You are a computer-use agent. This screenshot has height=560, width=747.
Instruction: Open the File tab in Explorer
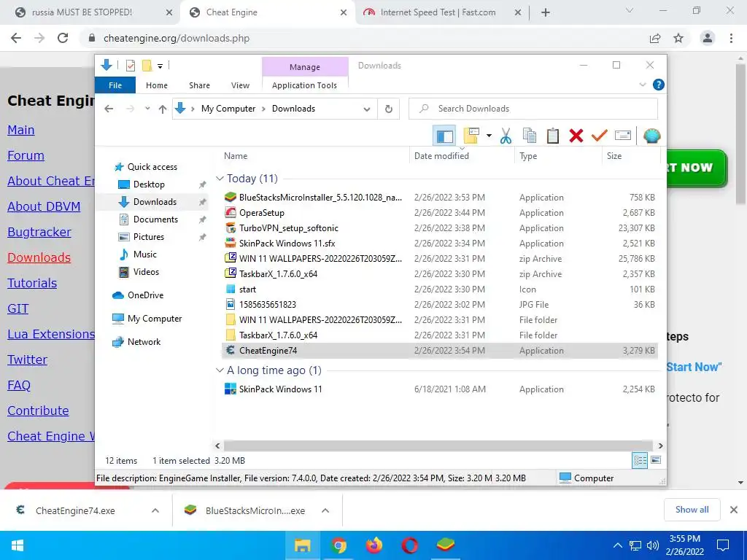coord(115,85)
